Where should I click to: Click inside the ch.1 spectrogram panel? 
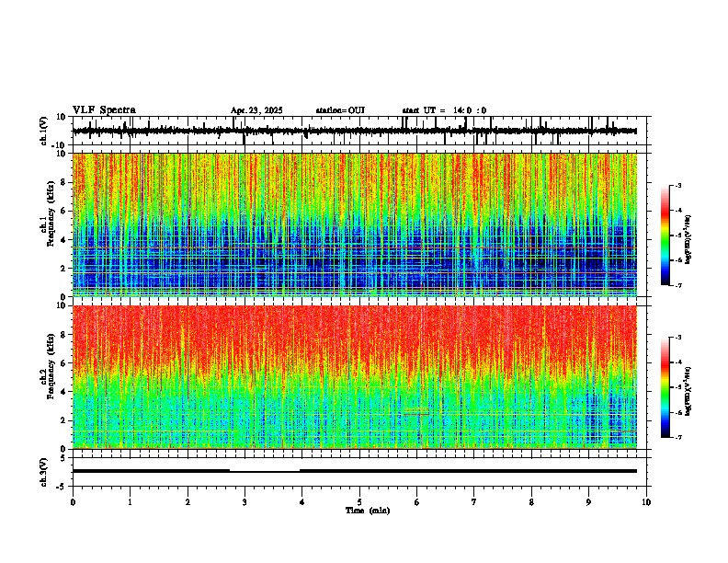[354, 224]
